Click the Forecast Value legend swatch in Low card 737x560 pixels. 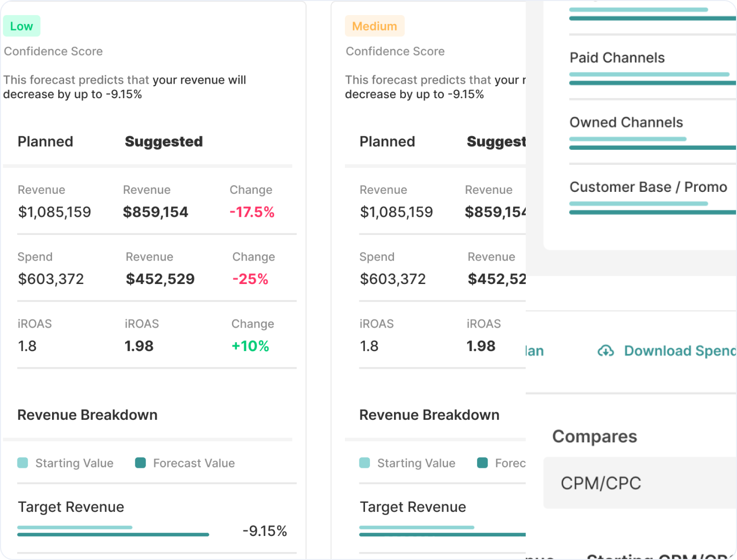click(x=141, y=463)
